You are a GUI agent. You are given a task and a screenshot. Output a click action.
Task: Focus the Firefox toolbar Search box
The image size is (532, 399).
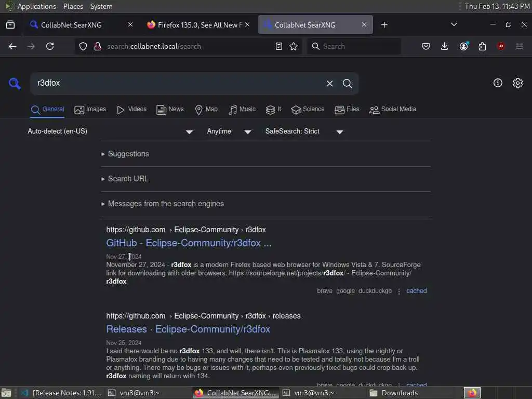tap(354, 46)
